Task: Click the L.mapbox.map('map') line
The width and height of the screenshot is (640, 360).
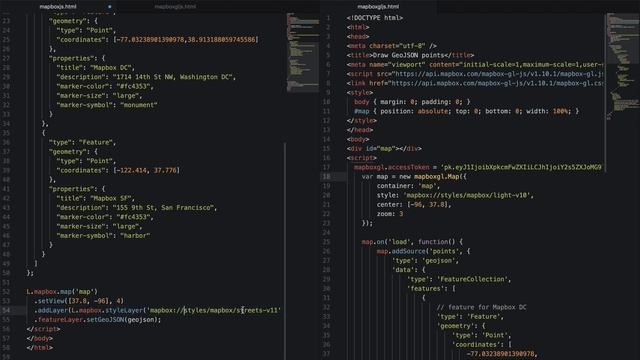Action: click(62, 292)
